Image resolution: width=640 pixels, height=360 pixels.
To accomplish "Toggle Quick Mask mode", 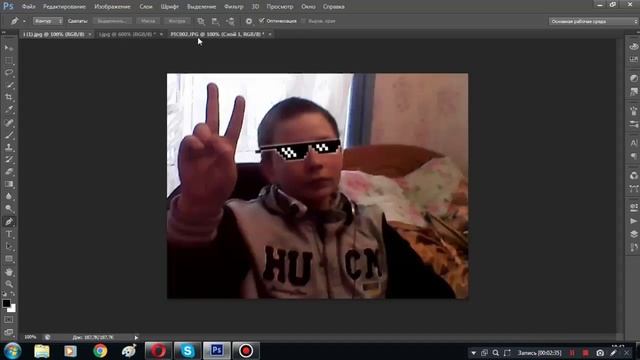I will (9, 320).
